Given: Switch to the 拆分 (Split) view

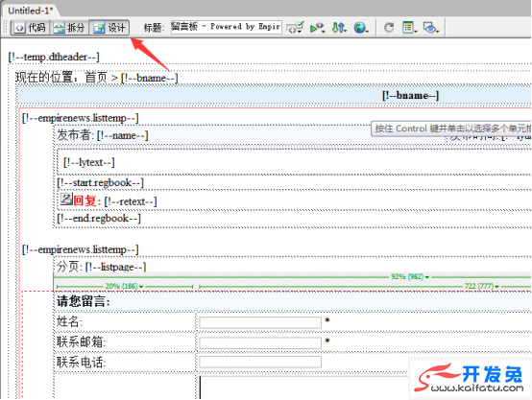Looking at the screenshot, I should pyautogui.click(x=69, y=28).
